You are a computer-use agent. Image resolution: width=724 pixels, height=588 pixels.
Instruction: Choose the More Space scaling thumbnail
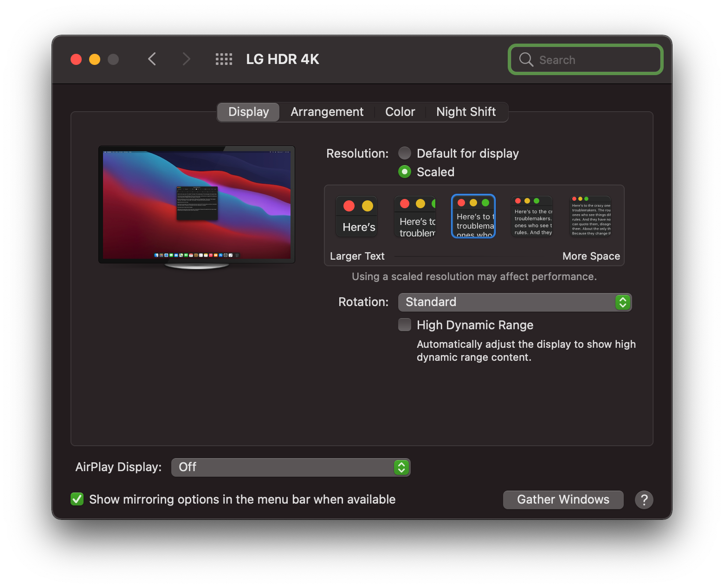pos(590,216)
